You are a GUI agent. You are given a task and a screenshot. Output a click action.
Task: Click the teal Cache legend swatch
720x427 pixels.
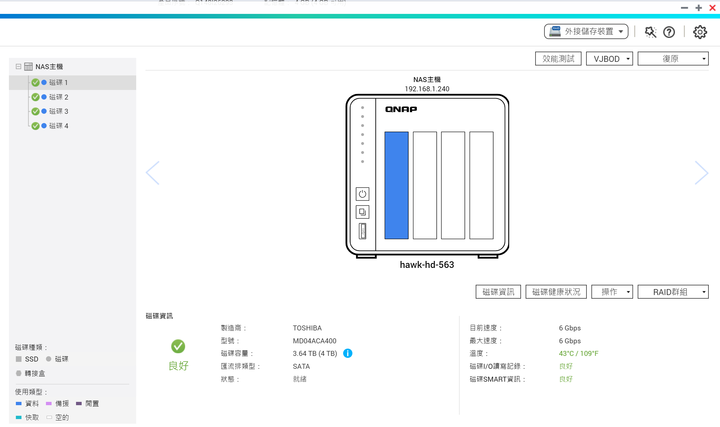[18, 417]
